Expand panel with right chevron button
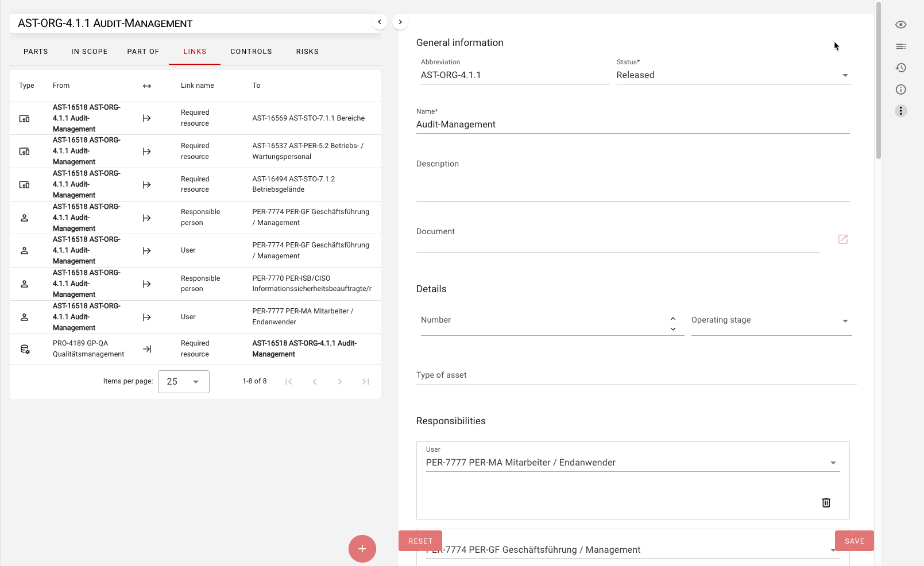 [400, 22]
